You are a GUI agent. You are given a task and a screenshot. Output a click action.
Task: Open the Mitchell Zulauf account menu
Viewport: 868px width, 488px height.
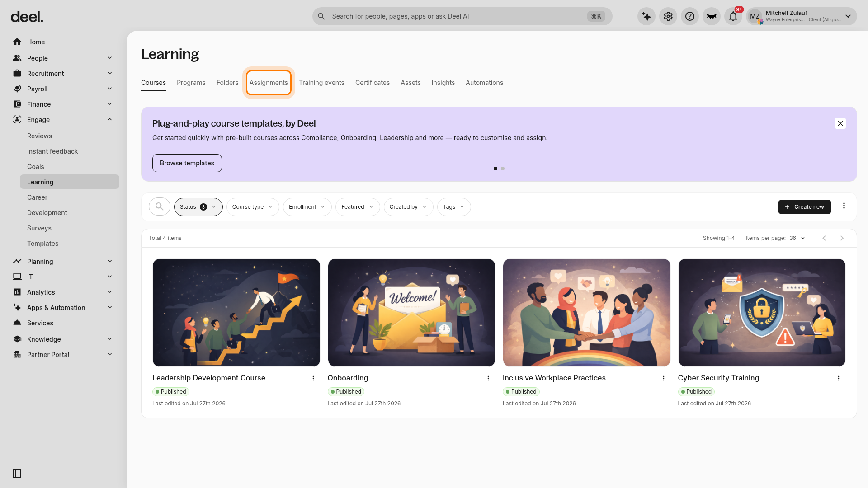pos(802,16)
